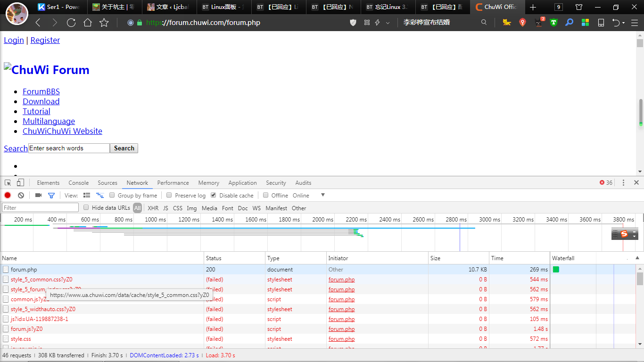Click the Enter search words field
The width and height of the screenshot is (644, 362).
pos(69,148)
